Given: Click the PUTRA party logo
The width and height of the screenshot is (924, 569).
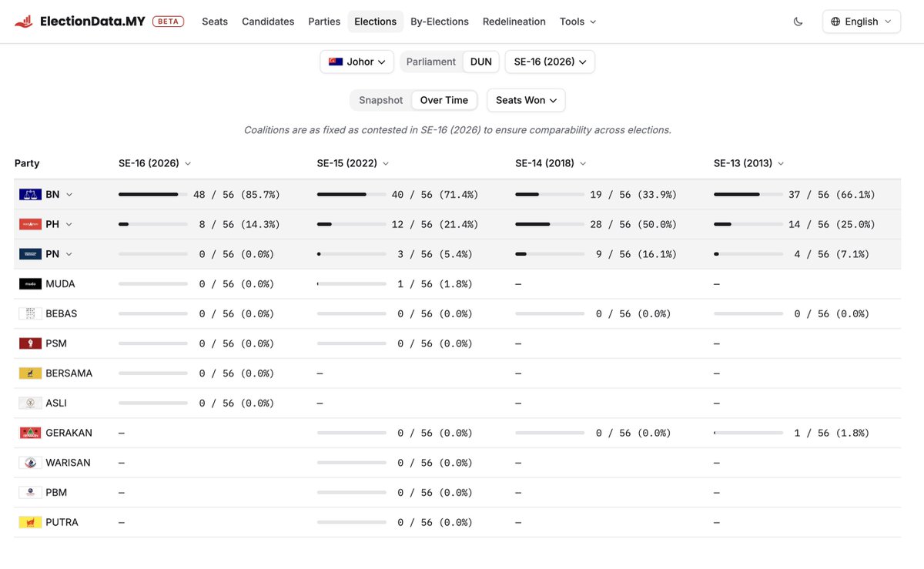Looking at the screenshot, I should [x=30, y=522].
